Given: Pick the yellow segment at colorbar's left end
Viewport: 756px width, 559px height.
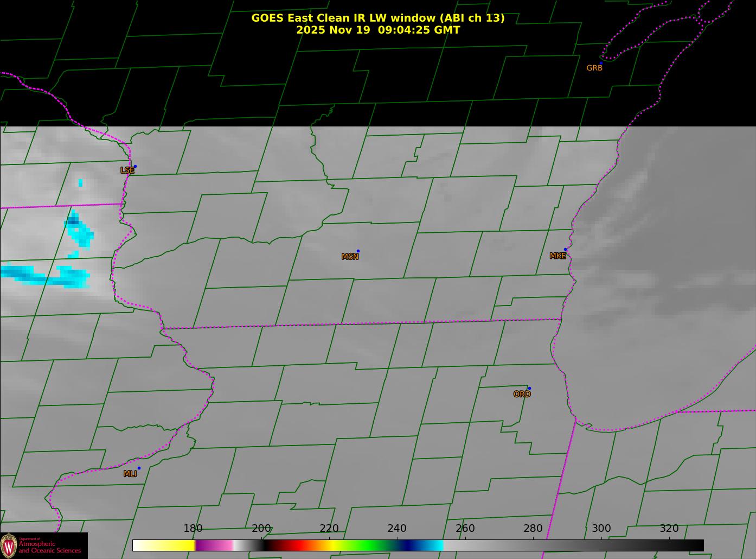Looking at the screenshot, I should (x=174, y=545).
